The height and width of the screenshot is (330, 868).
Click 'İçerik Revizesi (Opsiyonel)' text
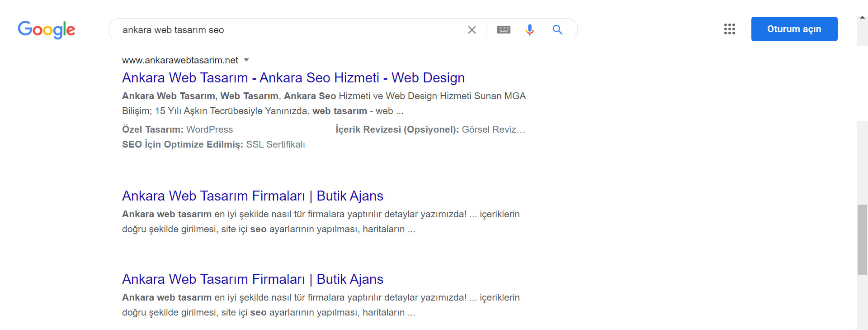[397, 129]
